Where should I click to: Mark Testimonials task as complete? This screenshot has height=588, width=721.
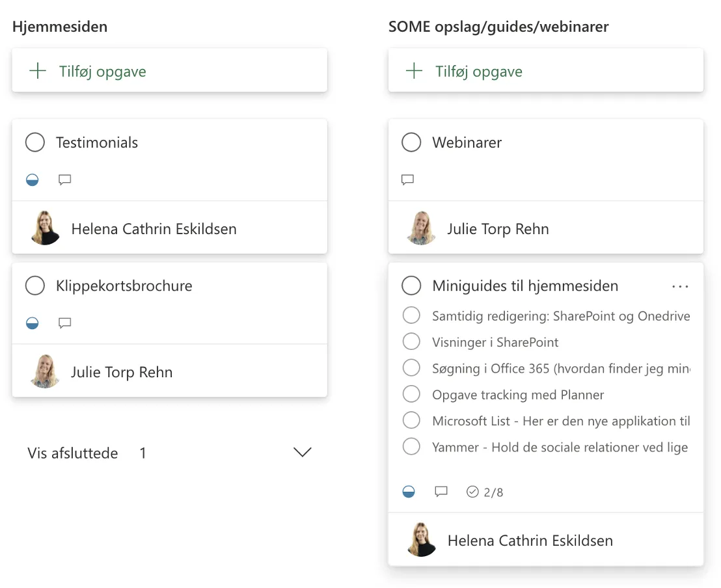click(x=35, y=142)
